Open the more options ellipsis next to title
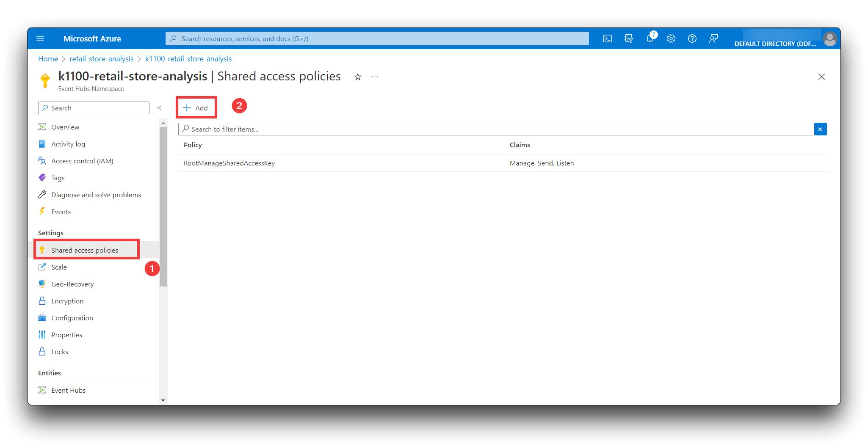This screenshot has height=446, width=868. [375, 77]
